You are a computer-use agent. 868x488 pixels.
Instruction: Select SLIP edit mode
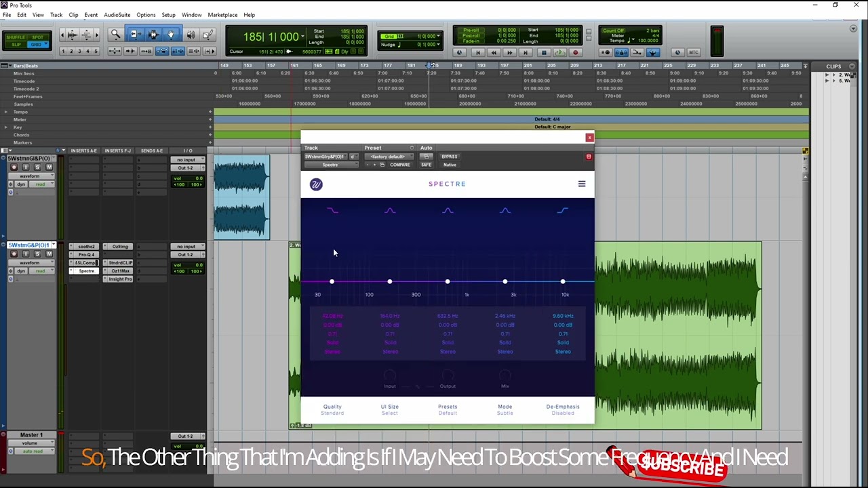point(15,45)
